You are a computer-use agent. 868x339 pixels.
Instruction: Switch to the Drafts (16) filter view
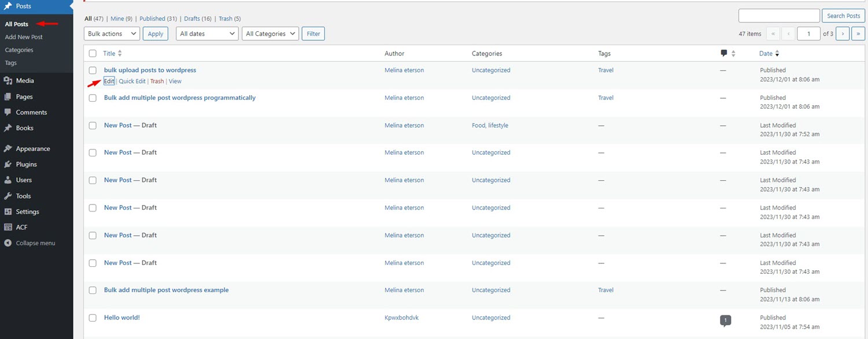pyautogui.click(x=198, y=18)
